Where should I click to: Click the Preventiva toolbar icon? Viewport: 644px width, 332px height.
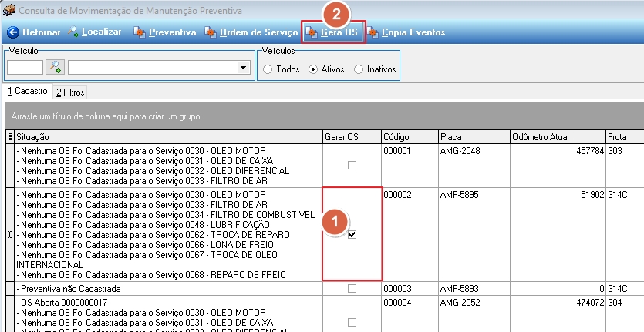pyautogui.click(x=140, y=32)
